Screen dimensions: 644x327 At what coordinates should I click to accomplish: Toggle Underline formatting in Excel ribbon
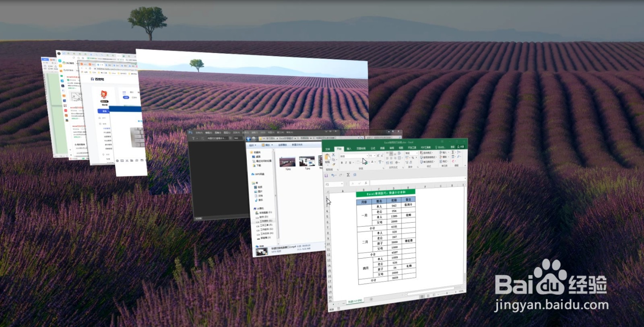350,163
